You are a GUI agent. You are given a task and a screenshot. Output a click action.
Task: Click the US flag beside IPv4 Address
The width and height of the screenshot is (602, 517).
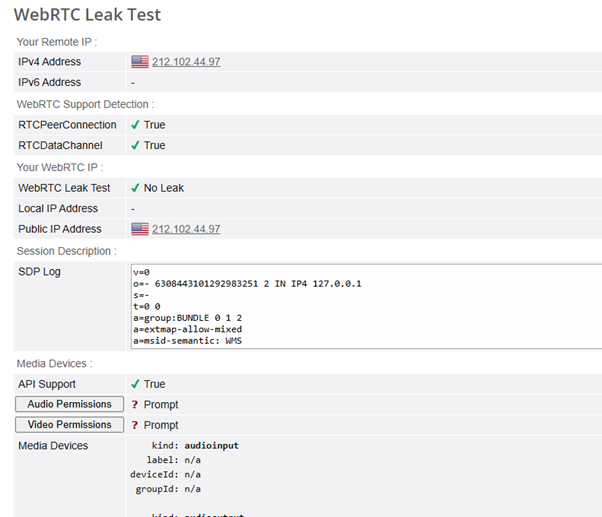coord(139,62)
